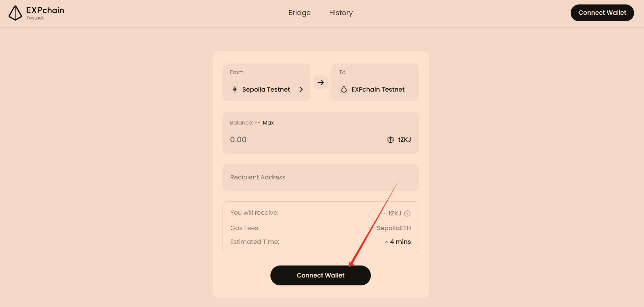Click the EXPchain logo icon

[x=15, y=13]
